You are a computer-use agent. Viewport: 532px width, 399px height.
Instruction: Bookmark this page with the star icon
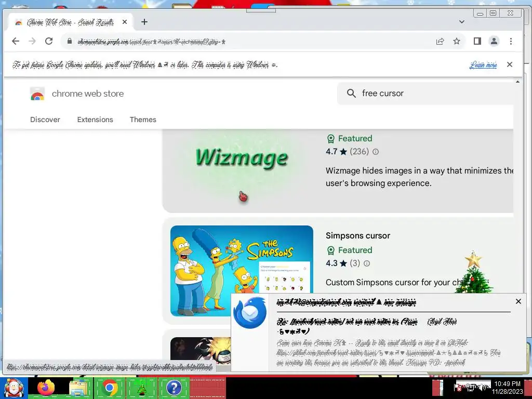pos(457,41)
